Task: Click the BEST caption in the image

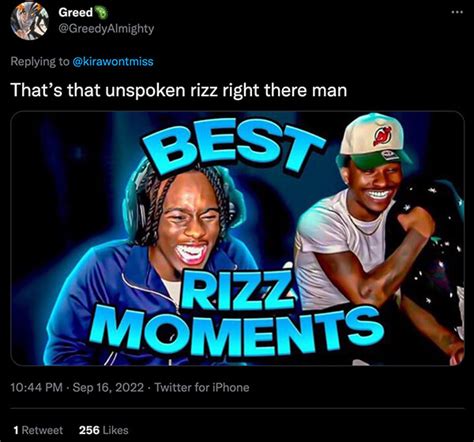Action: [x=233, y=147]
